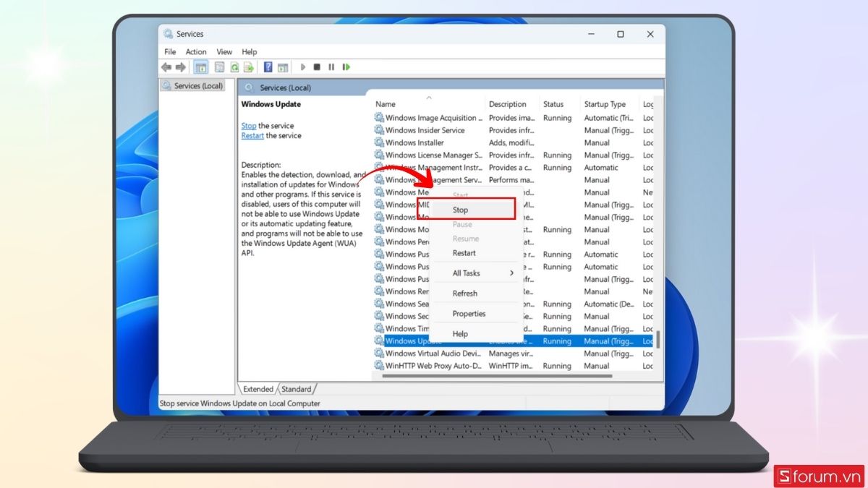The image size is (868, 488).
Task: Choose Properties in the context menu
Action: [469, 314]
